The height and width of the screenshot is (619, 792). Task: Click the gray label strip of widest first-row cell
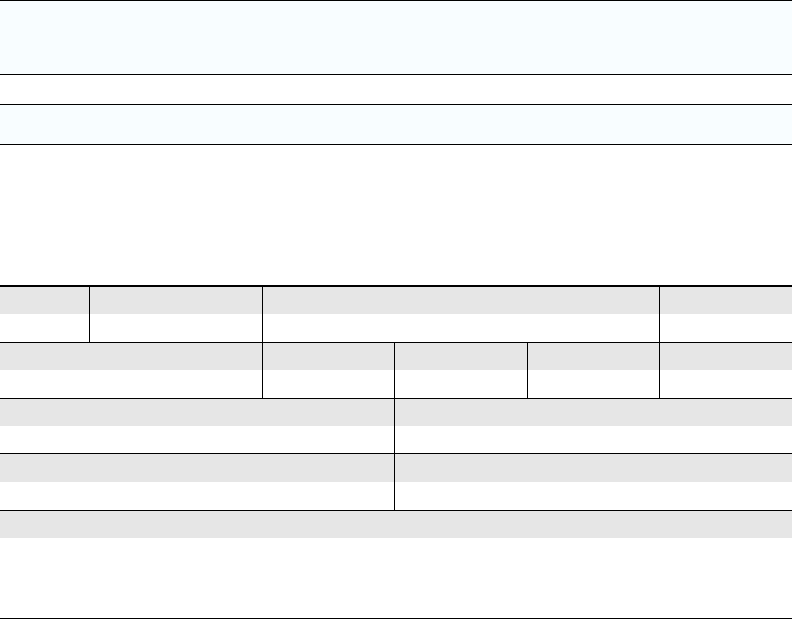pos(461,301)
